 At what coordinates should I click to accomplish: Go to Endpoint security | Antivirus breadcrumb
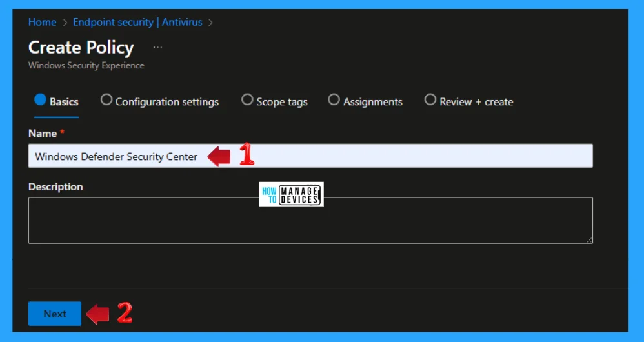137,22
